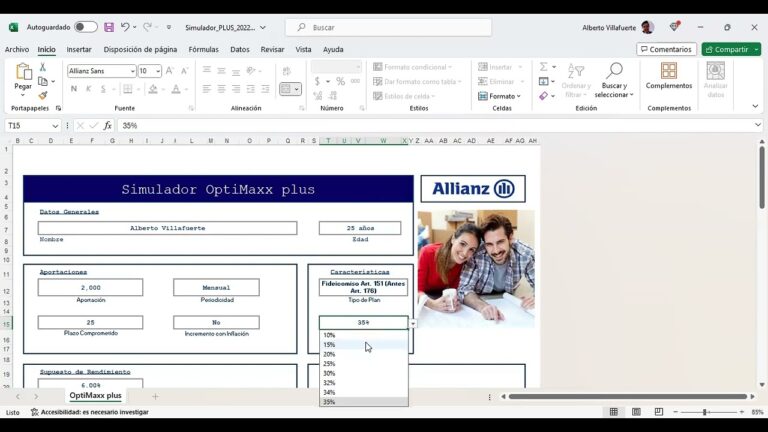This screenshot has height=432, width=768.
Task: Open the Archivo tab
Action: tap(17, 49)
